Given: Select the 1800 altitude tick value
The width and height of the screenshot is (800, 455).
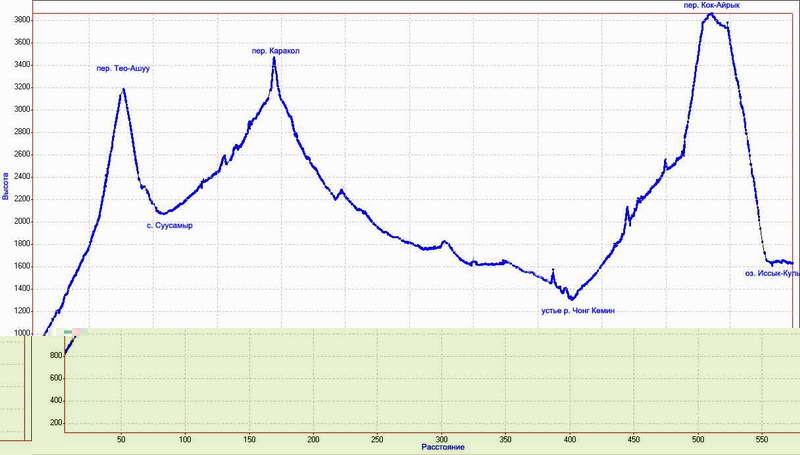Looking at the screenshot, I should (x=22, y=244).
